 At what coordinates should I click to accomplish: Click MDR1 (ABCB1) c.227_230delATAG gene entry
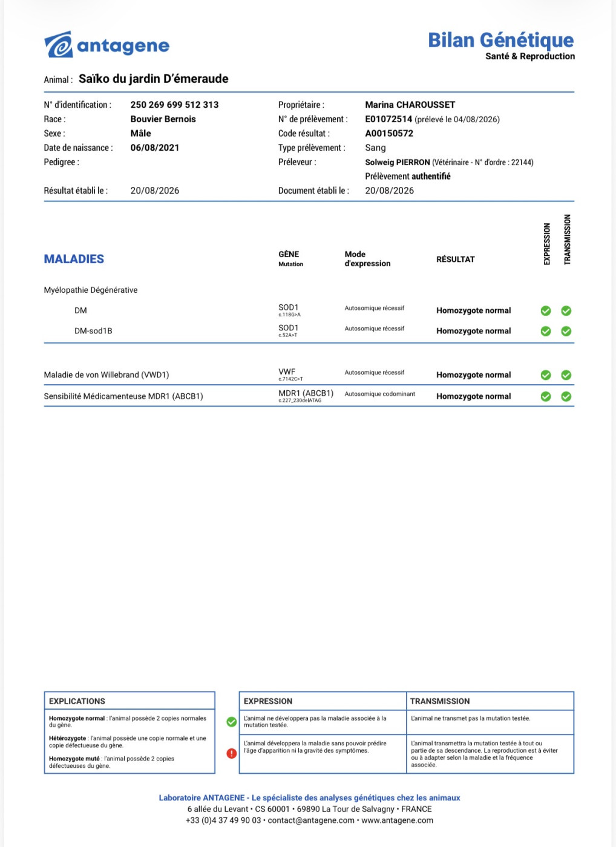[x=306, y=396]
